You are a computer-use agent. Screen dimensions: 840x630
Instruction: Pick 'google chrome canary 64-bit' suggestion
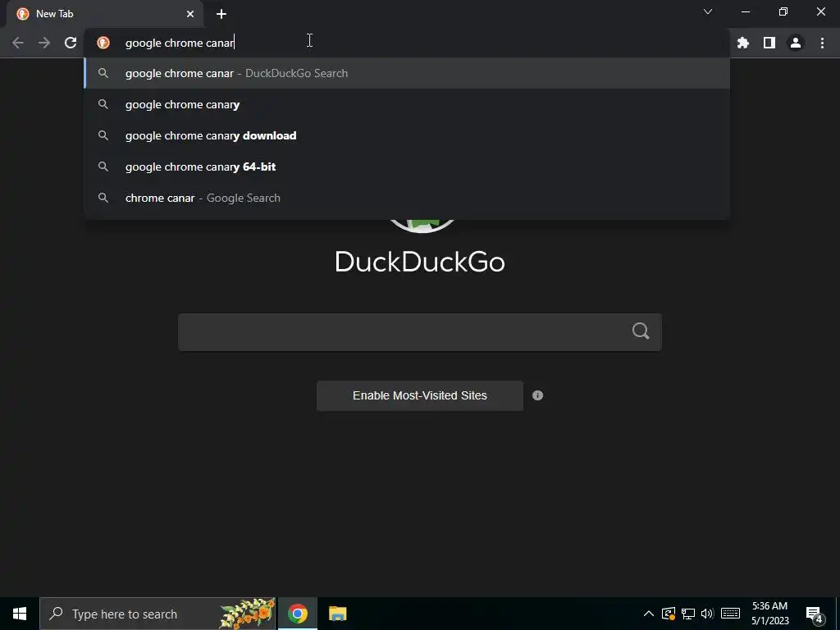[407, 167]
